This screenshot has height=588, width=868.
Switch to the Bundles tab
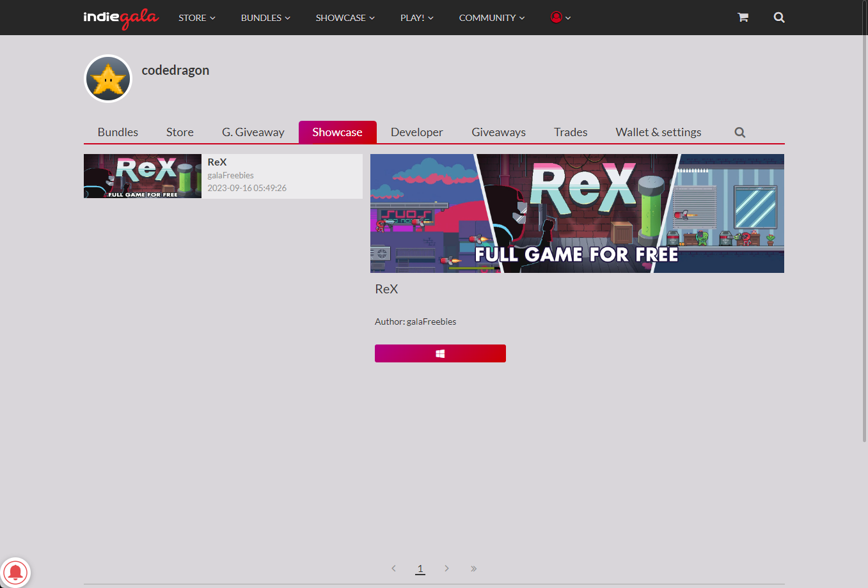point(118,132)
